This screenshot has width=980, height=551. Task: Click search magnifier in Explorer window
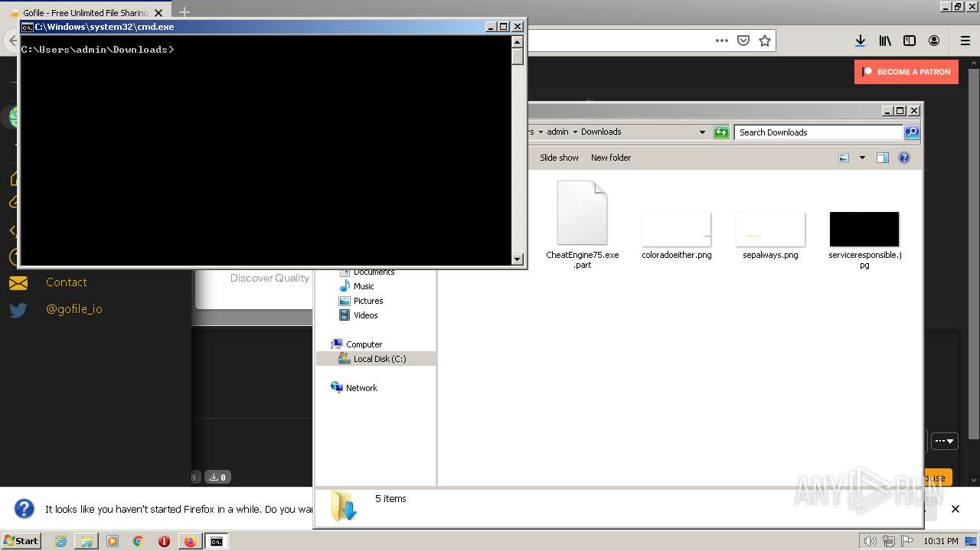coord(912,132)
